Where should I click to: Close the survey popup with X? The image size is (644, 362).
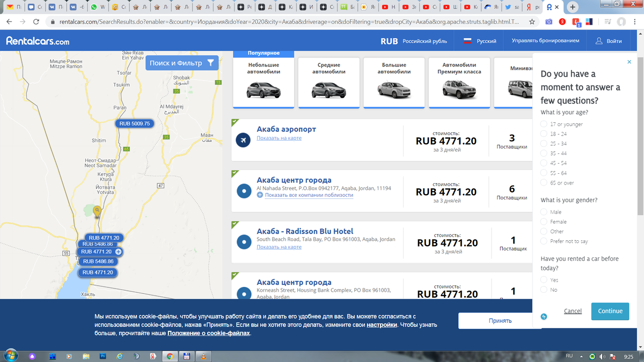[x=629, y=62]
